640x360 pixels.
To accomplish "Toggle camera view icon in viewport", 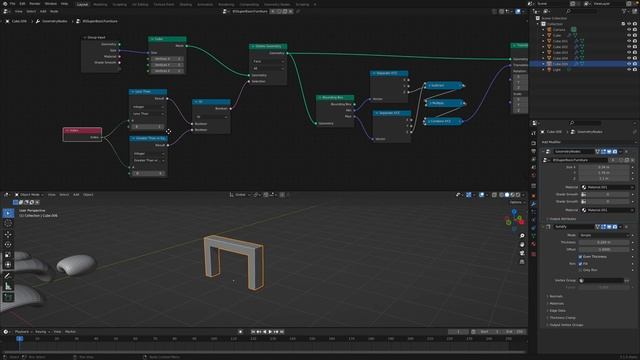I will 522,253.
